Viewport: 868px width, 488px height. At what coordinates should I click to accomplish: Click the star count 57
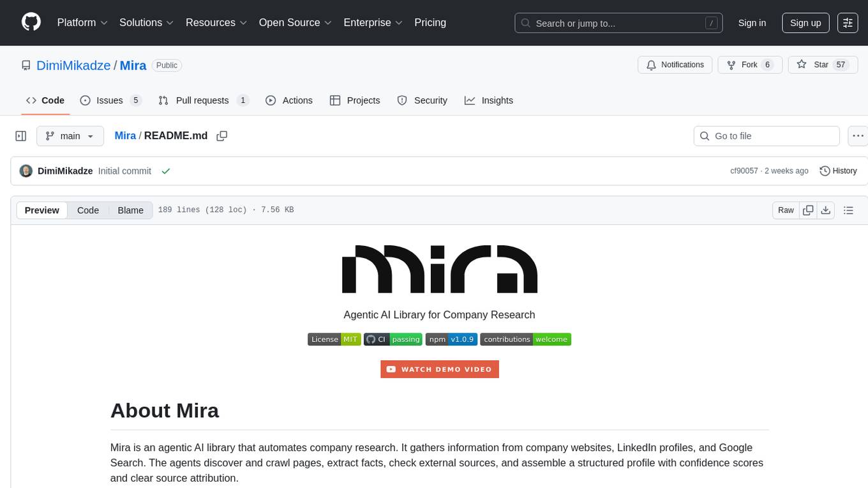point(841,65)
